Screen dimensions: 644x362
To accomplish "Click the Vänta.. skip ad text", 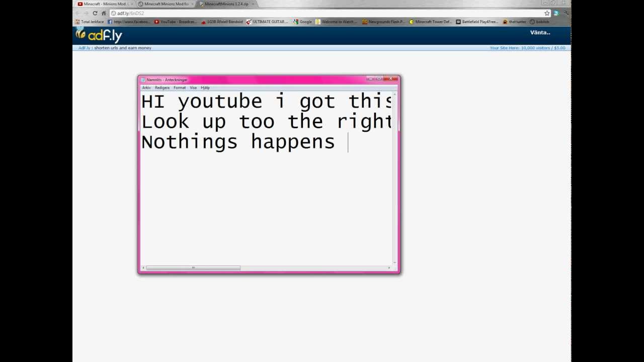I will (540, 32).
